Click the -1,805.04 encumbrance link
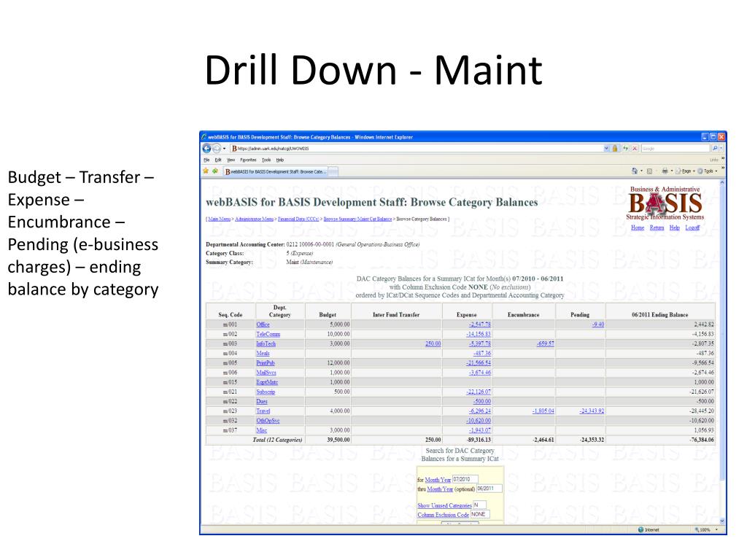 (x=543, y=411)
